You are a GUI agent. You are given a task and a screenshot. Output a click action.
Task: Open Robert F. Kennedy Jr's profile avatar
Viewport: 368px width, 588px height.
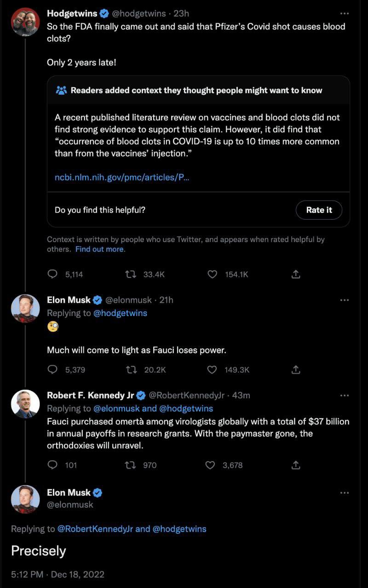coord(25,404)
